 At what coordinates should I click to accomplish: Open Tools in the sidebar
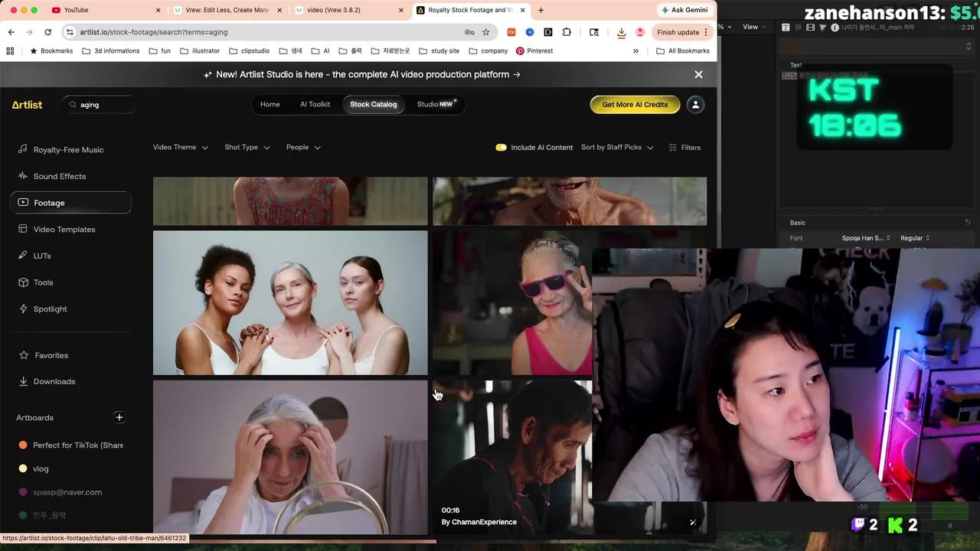click(43, 282)
